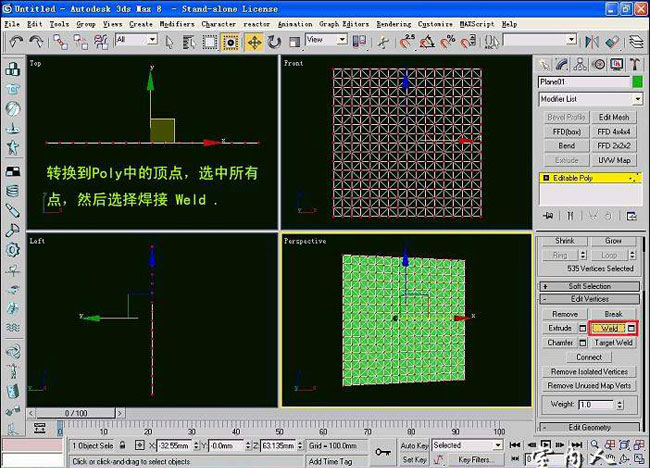650x468 pixels.
Task: Open the named selection sets dropdown
Action: (x=540, y=40)
